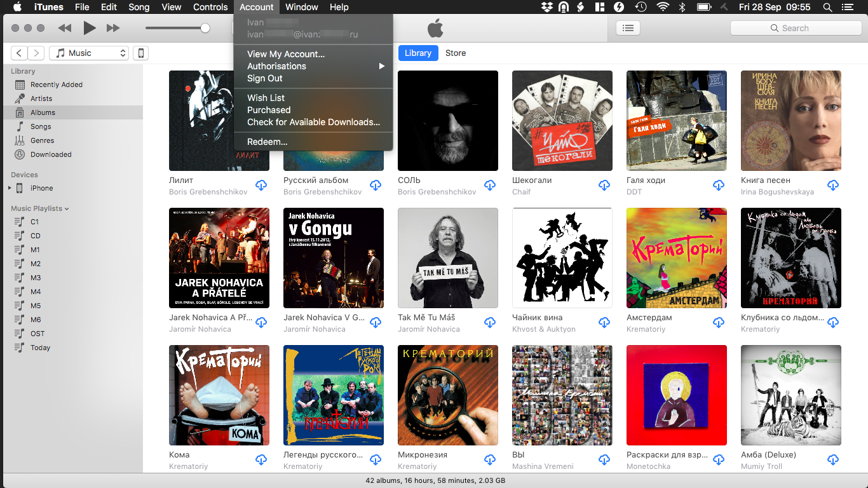Choose Check for Available Downloads
868x488 pixels.
(313, 122)
